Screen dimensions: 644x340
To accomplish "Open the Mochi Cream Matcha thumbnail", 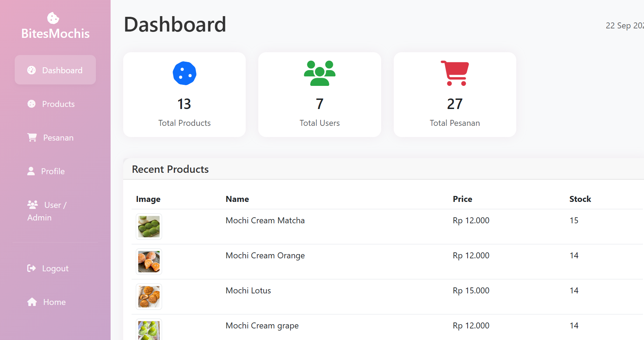I will tap(149, 226).
